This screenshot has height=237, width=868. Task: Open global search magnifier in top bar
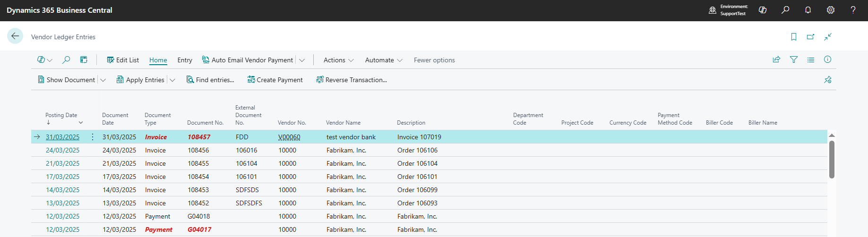click(x=785, y=10)
